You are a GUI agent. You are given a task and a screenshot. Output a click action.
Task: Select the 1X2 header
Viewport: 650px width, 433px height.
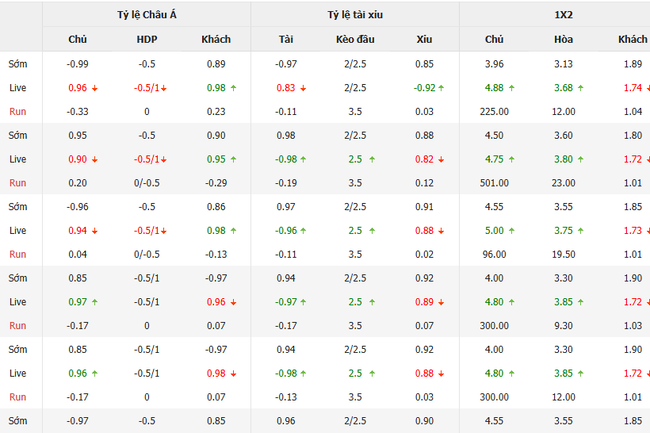pos(554,16)
